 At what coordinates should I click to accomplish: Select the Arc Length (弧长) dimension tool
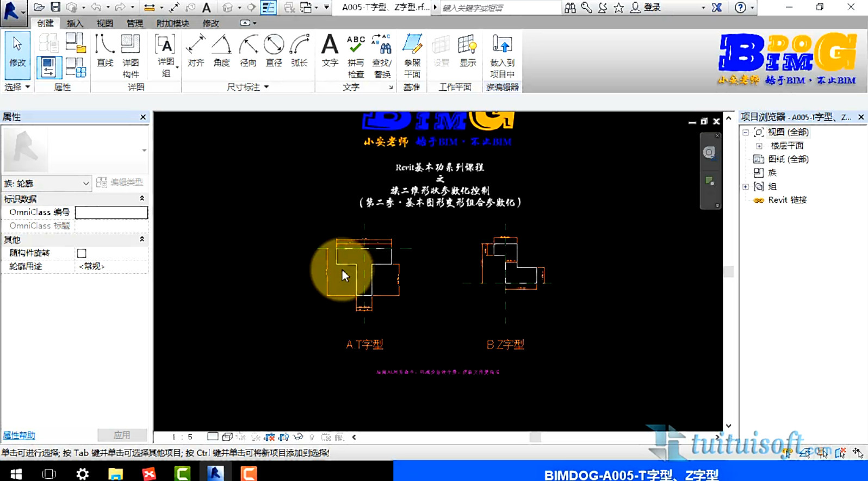[300, 51]
